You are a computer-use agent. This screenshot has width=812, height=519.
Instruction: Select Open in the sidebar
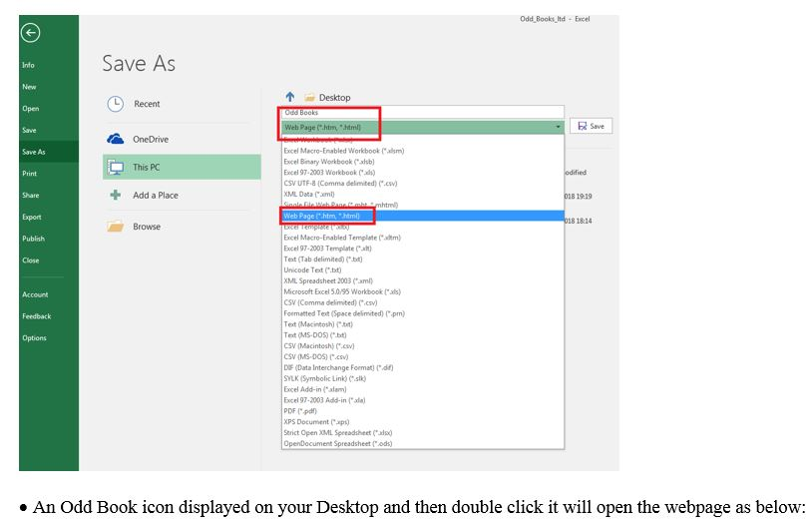[31, 109]
